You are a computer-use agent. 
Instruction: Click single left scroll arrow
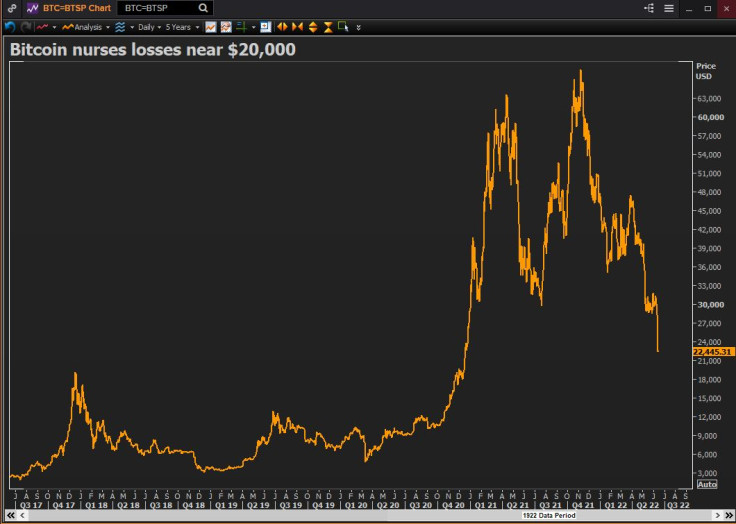[x=22, y=516]
